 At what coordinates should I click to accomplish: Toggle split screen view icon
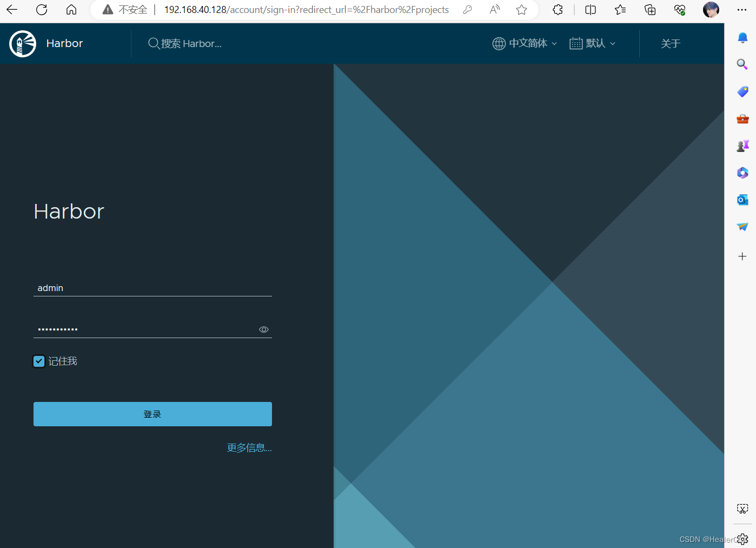click(x=591, y=10)
